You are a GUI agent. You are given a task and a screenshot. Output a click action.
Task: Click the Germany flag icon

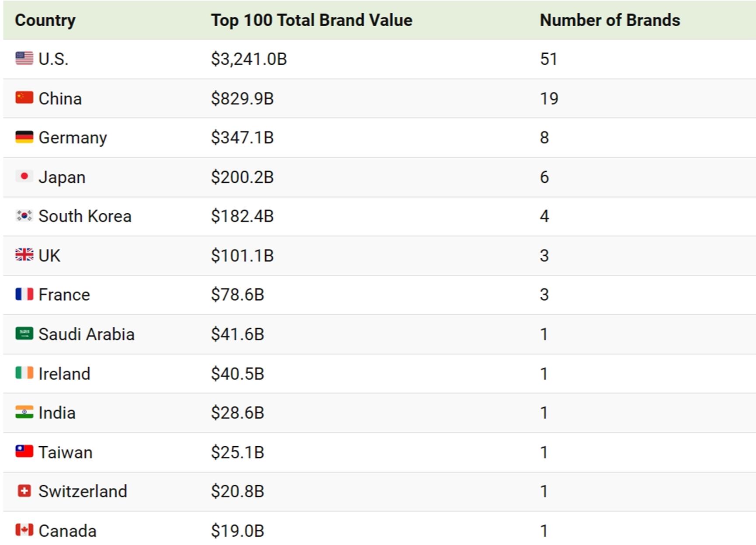pyautogui.click(x=24, y=137)
